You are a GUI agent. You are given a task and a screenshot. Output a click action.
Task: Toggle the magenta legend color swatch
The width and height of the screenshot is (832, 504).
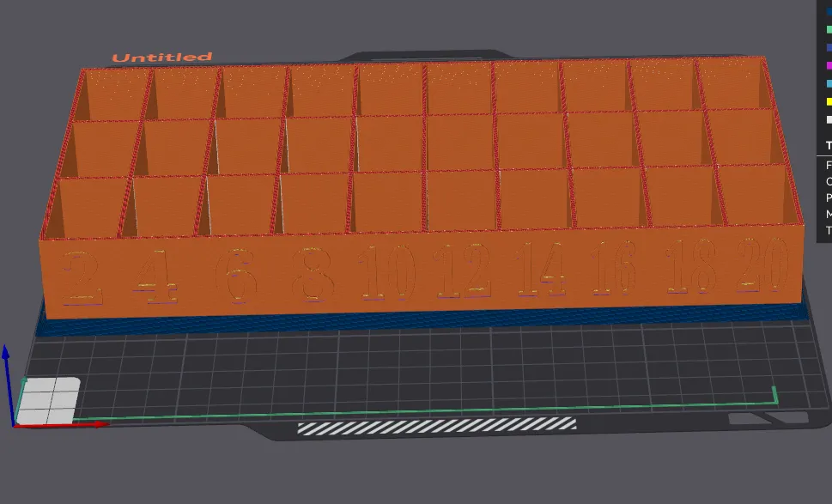click(829, 65)
